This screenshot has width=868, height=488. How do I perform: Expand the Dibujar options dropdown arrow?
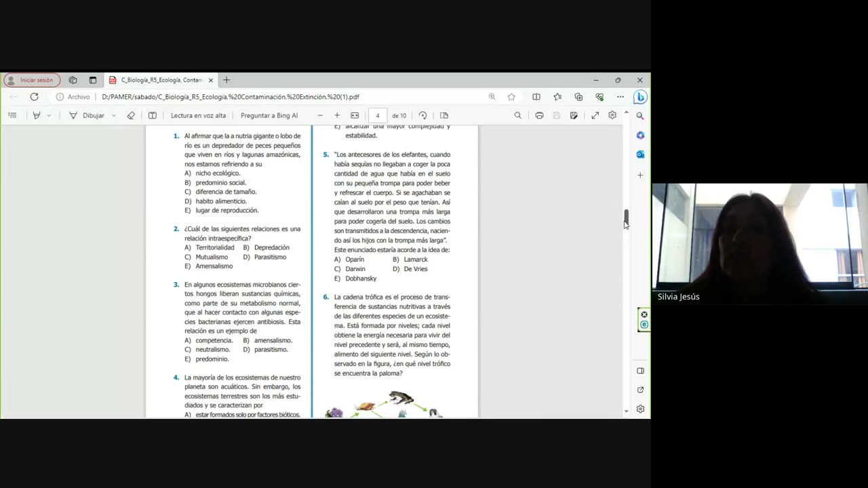click(x=113, y=115)
